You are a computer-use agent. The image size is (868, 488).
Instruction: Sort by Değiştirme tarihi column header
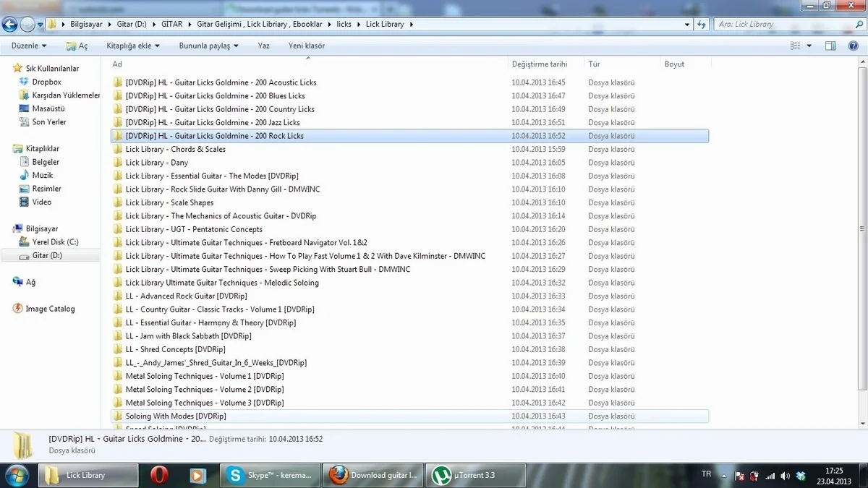540,64
